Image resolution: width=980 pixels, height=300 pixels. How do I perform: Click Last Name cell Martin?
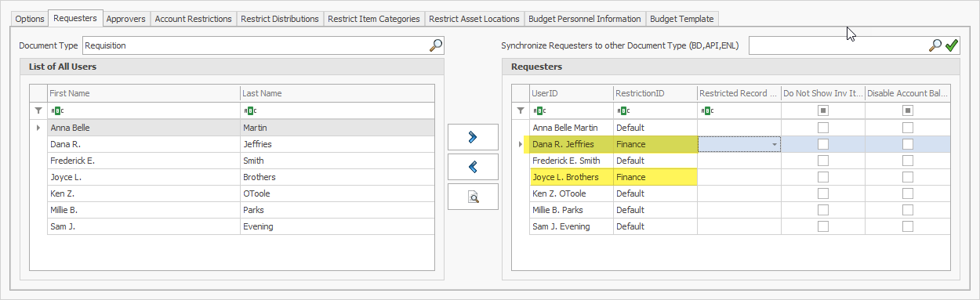(x=337, y=127)
